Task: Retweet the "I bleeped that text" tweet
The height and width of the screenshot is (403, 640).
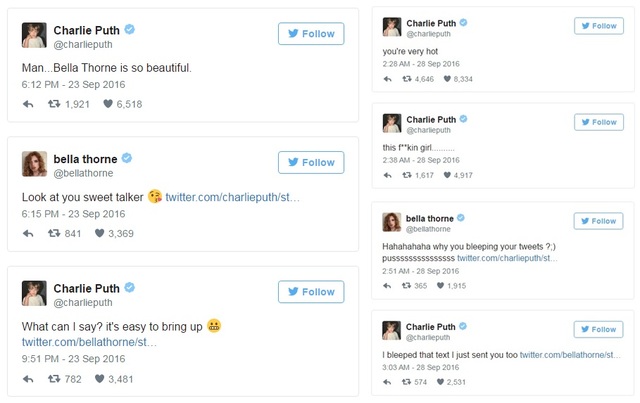Action: pyautogui.click(x=406, y=382)
